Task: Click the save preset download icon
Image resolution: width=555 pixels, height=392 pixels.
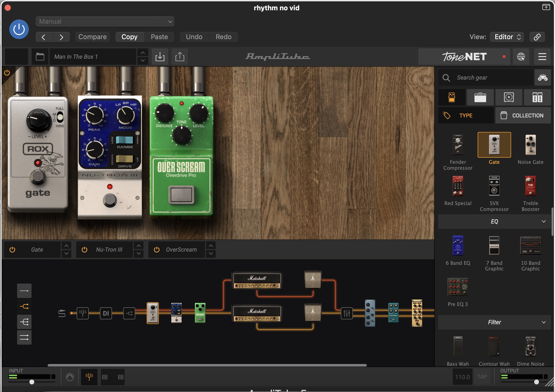Action: [x=160, y=57]
